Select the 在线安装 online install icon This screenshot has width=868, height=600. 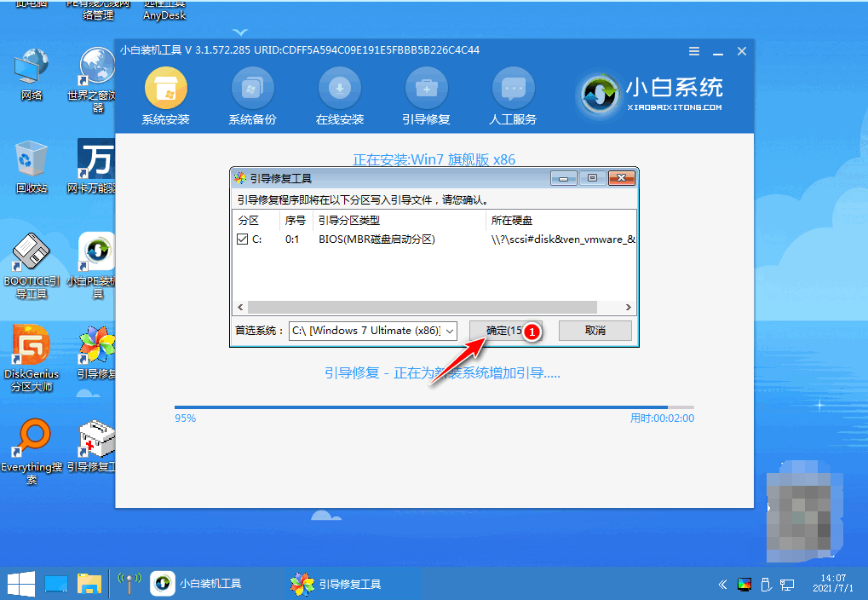tap(340, 89)
